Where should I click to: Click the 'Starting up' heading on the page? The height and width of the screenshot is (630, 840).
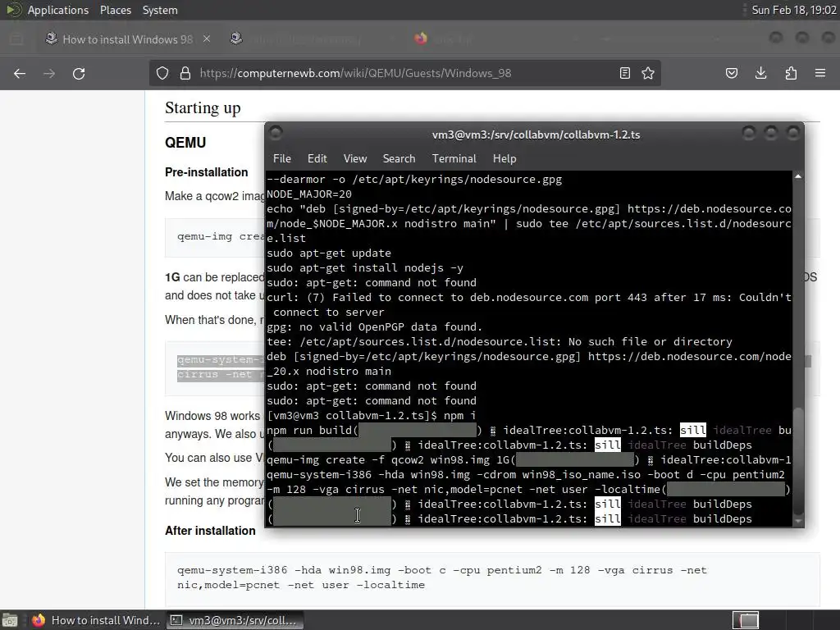tap(203, 107)
